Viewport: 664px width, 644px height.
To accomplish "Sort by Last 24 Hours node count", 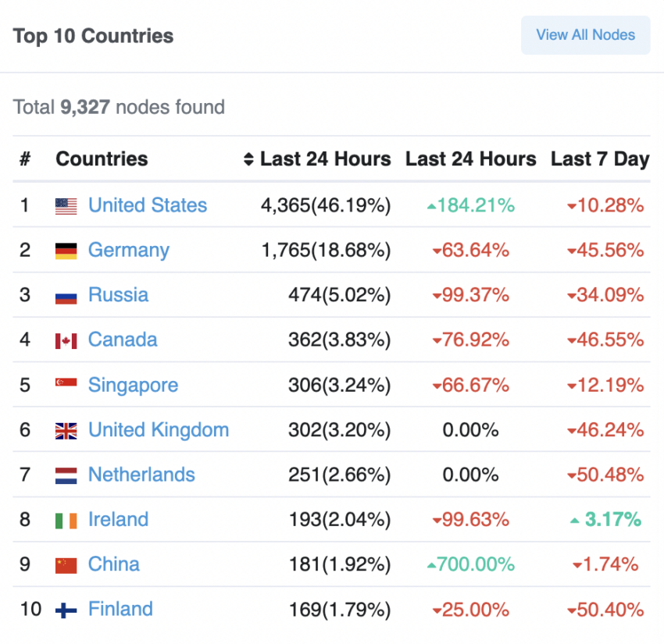I will tap(317, 159).
